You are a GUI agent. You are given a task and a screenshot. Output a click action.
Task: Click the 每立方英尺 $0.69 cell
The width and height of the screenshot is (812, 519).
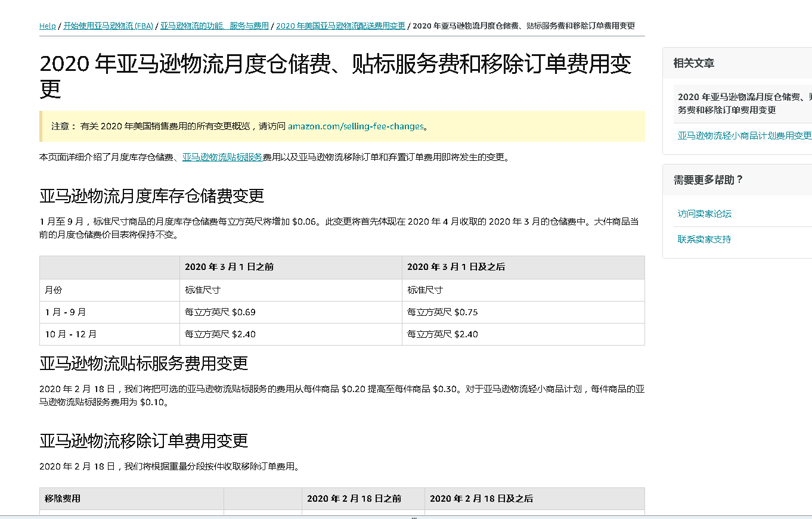[291, 312]
